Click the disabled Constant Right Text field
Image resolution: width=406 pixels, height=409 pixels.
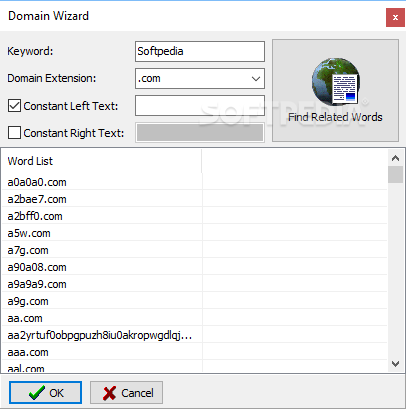click(x=200, y=133)
